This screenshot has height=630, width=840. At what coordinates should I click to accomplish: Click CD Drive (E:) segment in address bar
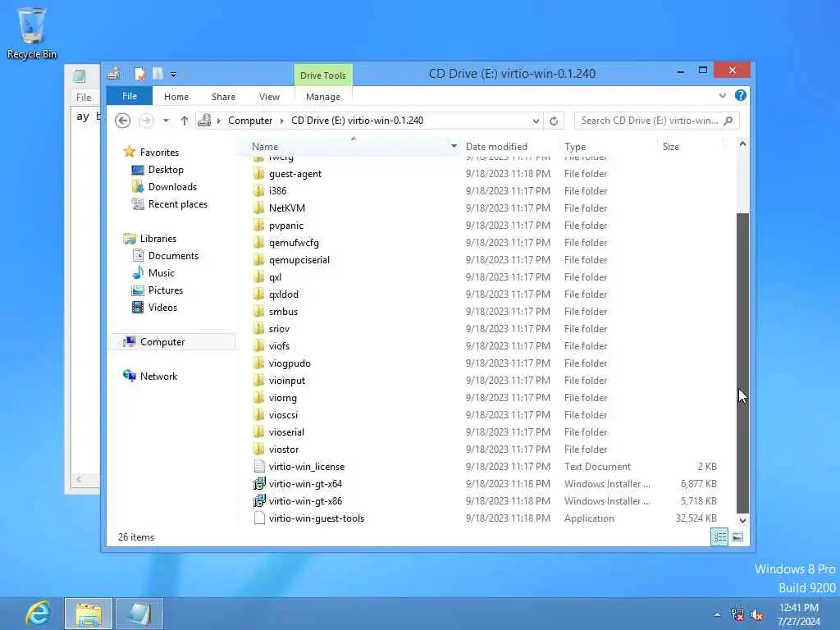(358, 121)
